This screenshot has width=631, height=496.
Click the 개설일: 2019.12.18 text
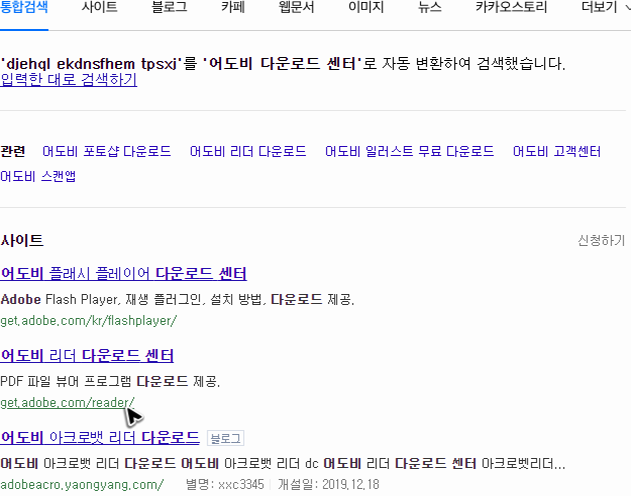(x=328, y=484)
